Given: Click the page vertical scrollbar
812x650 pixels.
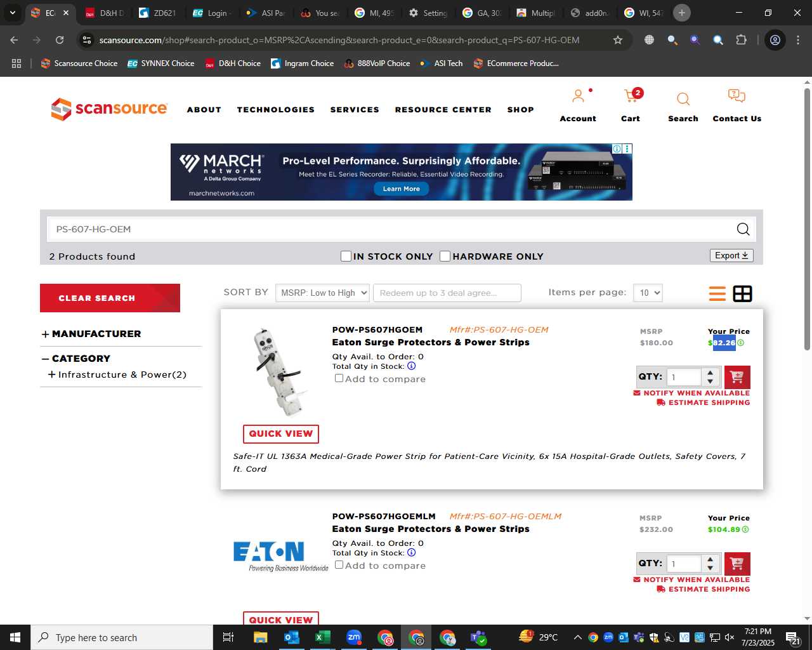Looking at the screenshot, I should (807, 219).
